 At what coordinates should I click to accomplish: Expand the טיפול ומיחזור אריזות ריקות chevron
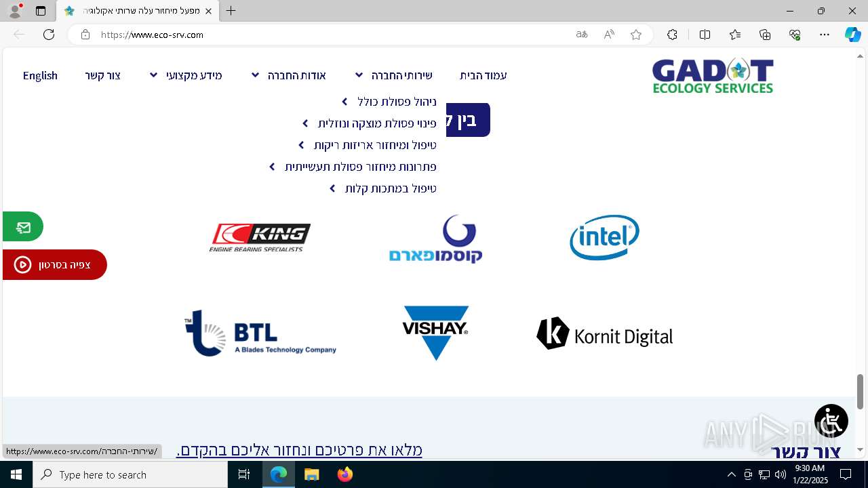click(x=302, y=145)
